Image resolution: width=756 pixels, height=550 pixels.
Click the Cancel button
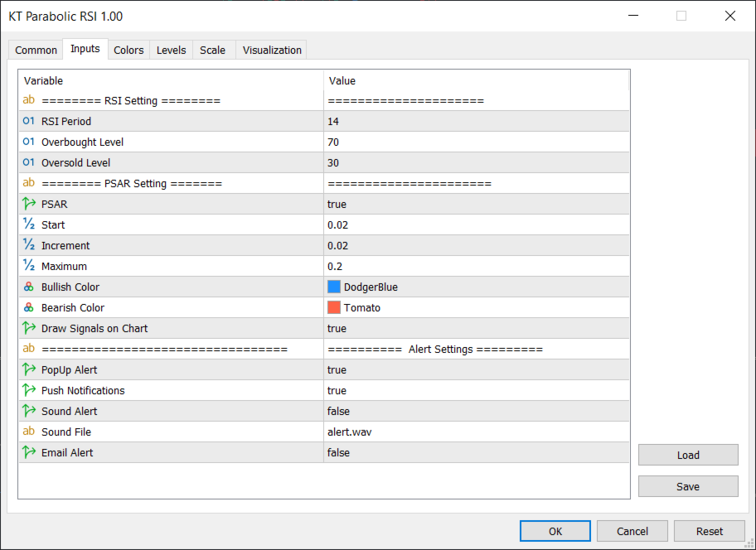(632, 531)
